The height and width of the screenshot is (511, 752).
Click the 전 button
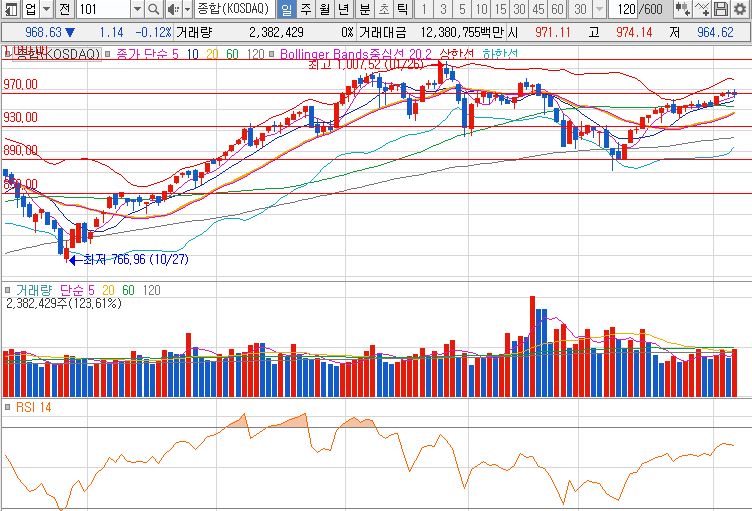click(65, 9)
